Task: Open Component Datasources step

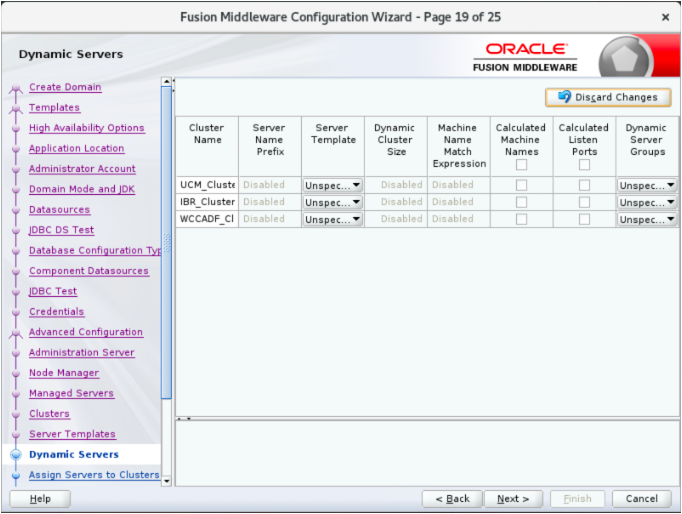Action: pos(89,271)
